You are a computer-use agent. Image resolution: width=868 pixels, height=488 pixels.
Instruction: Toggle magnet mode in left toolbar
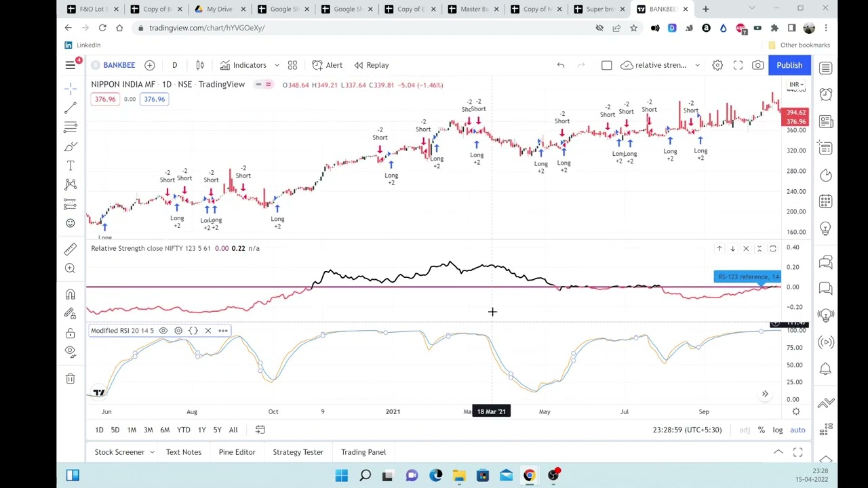pyautogui.click(x=71, y=293)
